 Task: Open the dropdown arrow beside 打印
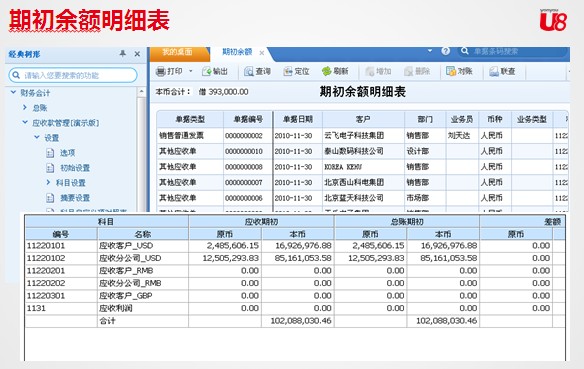pyautogui.click(x=191, y=71)
